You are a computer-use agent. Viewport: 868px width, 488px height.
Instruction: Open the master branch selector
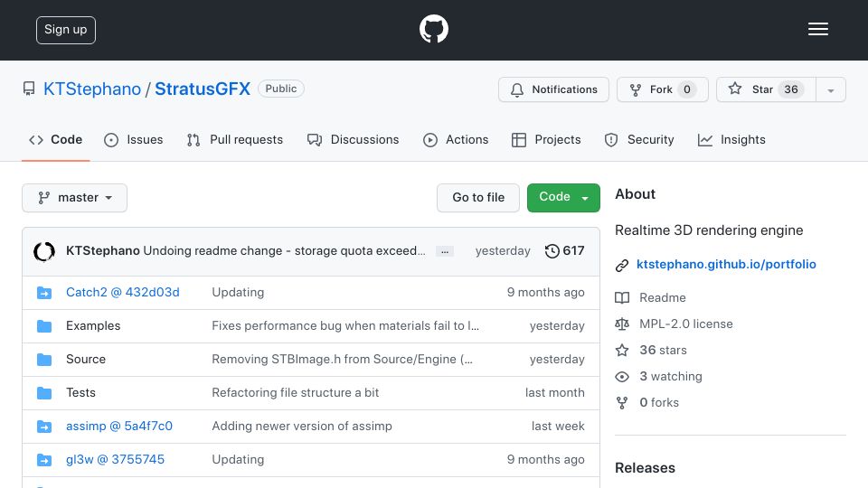click(75, 198)
